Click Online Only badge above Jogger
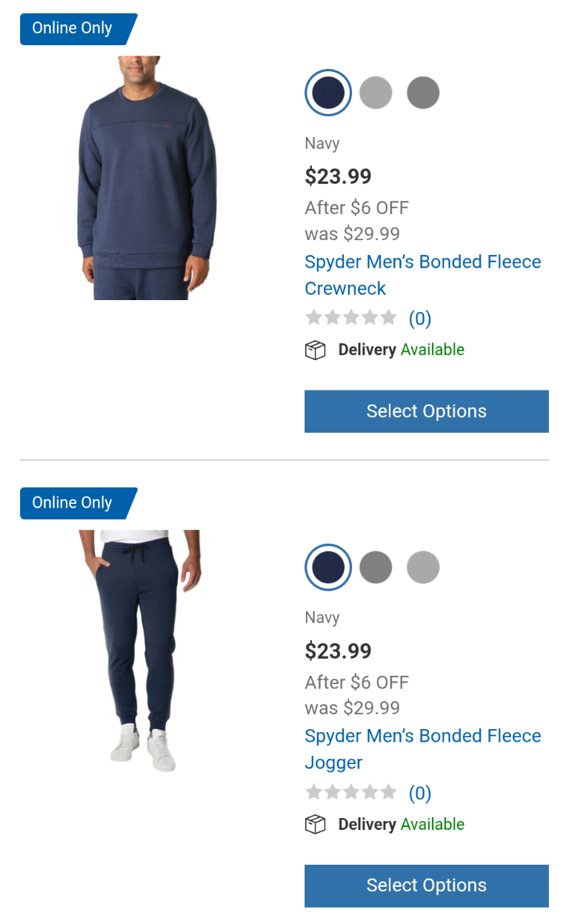The height and width of the screenshot is (924, 569). click(x=79, y=503)
